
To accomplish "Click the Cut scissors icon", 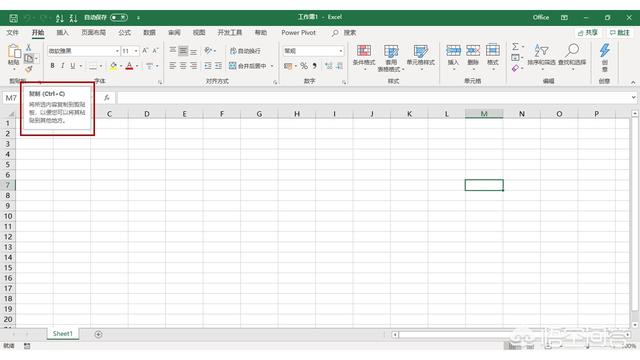I will point(29,47).
